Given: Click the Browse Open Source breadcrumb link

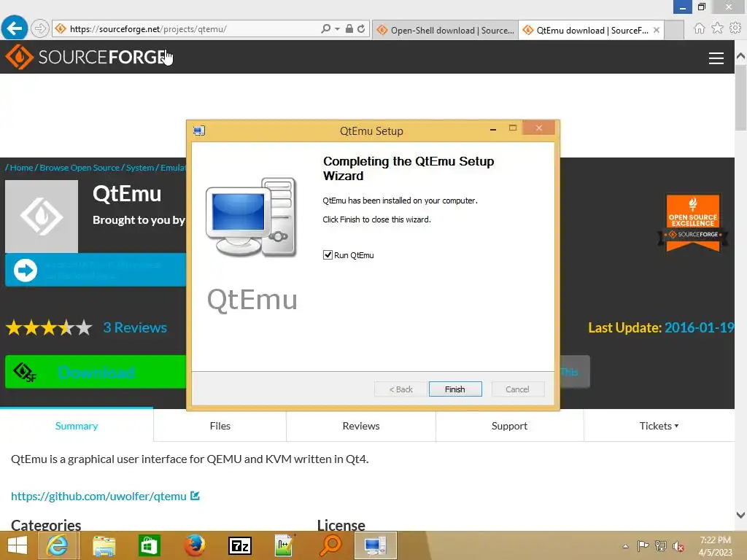Looking at the screenshot, I should (x=80, y=168).
